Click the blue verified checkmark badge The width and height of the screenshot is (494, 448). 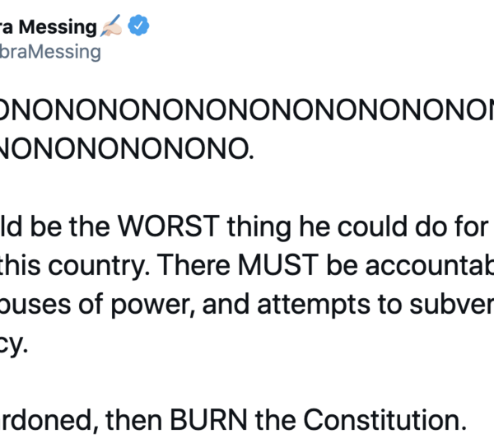(x=138, y=27)
